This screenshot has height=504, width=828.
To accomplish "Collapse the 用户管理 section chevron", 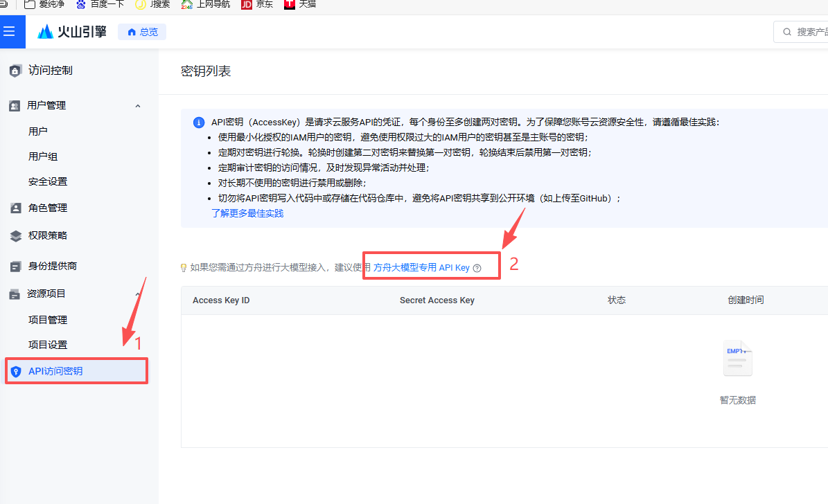I will 138,105.
